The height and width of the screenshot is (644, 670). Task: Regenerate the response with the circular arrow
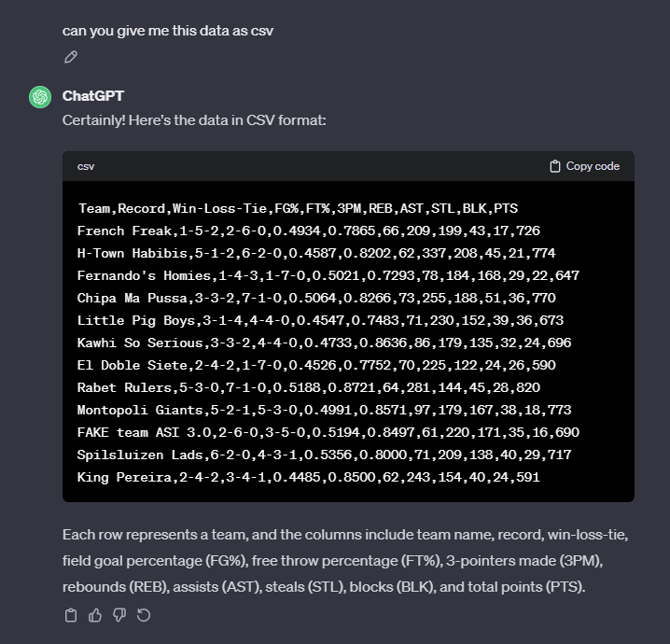coord(144,615)
